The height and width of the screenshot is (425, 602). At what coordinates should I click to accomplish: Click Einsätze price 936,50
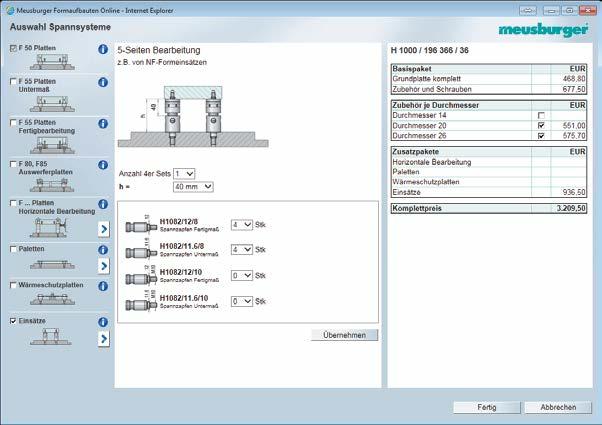[574, 192]
